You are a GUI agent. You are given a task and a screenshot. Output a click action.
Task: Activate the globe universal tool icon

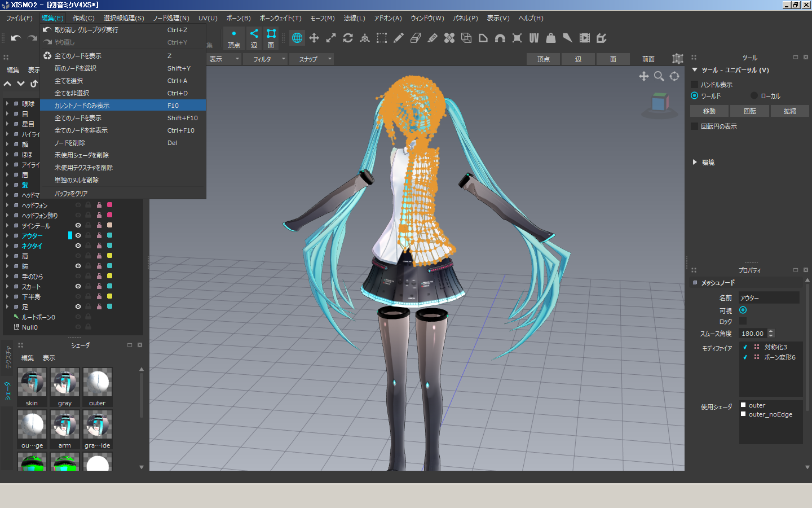297,38
